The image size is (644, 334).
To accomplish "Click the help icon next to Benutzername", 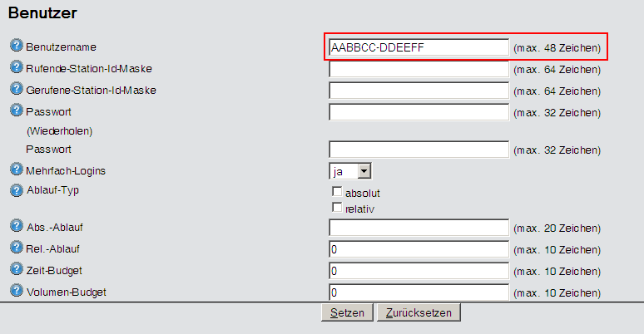I will point(16,47).
